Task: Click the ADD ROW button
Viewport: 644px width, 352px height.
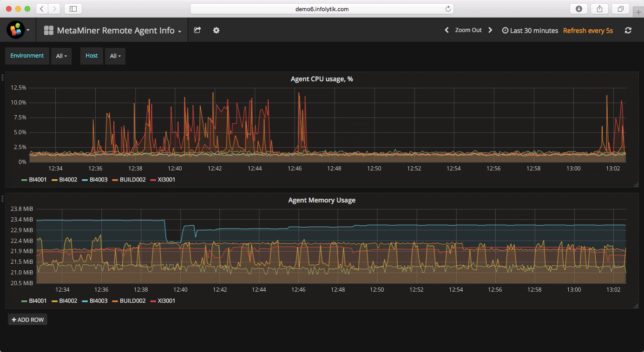Action: (x=27, y=319)
